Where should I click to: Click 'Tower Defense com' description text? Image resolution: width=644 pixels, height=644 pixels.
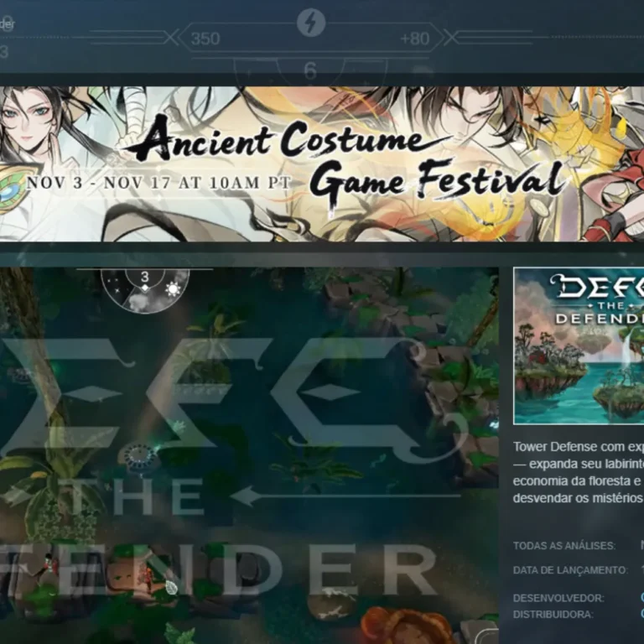coord(569,447)
